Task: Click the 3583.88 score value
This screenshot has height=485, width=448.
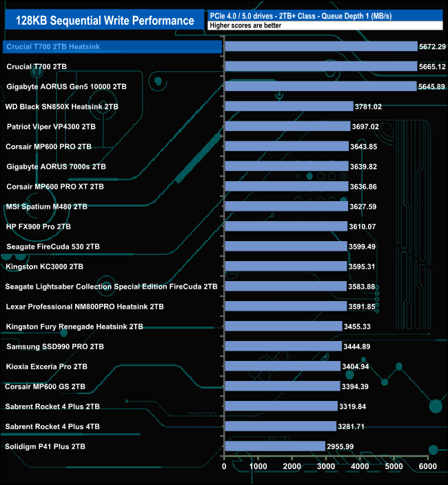Action: click(361, 287)
